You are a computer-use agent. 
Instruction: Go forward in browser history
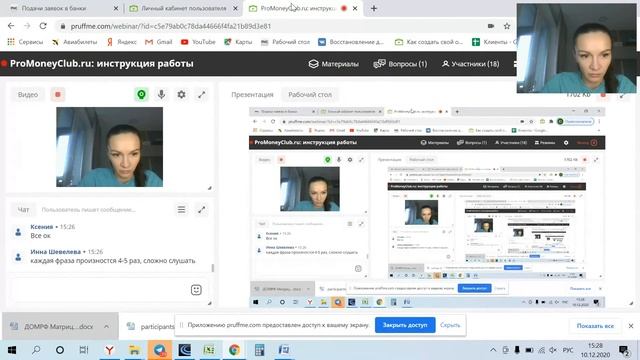tap(27, 26)
